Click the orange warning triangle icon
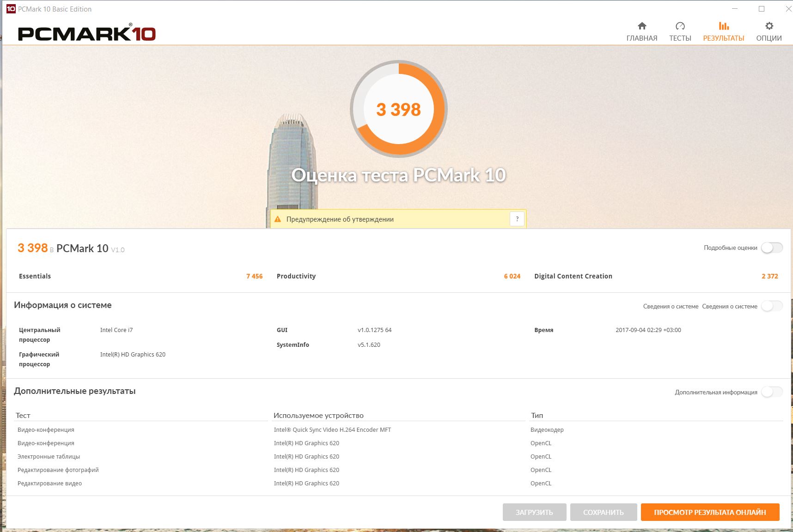 click(x=278, y=219)
